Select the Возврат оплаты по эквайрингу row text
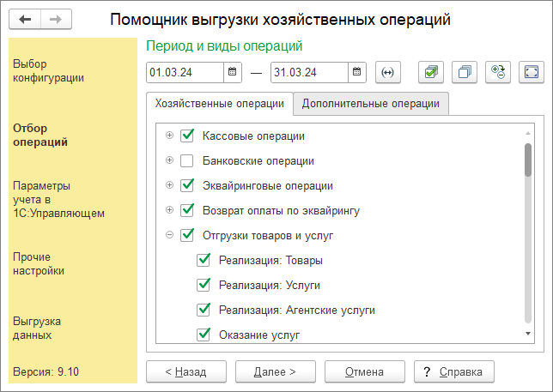 [x=281, y=211]
